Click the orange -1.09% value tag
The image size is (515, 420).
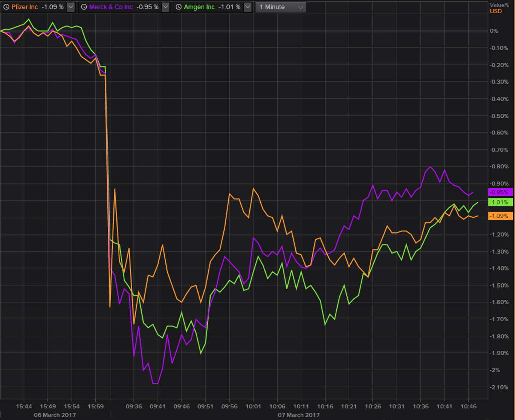pos(499,216)
